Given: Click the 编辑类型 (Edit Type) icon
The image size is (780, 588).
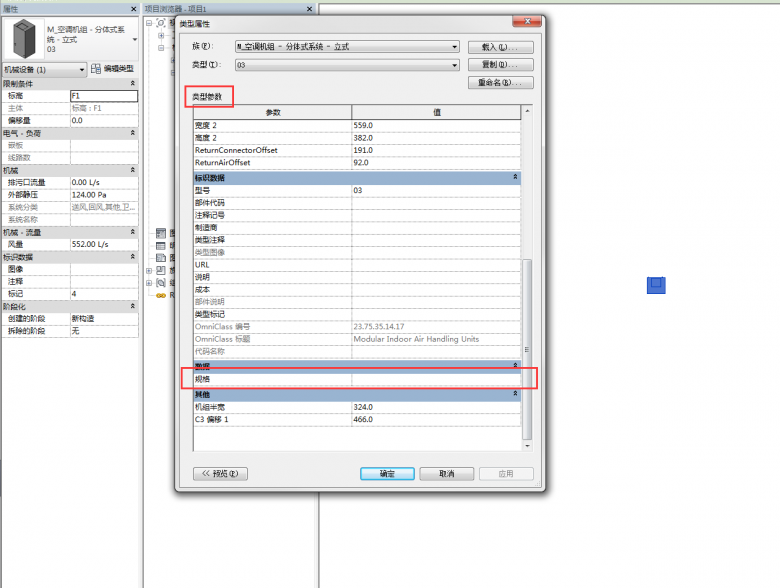Looking at the screenshot, I should pyautogui.click(x=96, y=69).
